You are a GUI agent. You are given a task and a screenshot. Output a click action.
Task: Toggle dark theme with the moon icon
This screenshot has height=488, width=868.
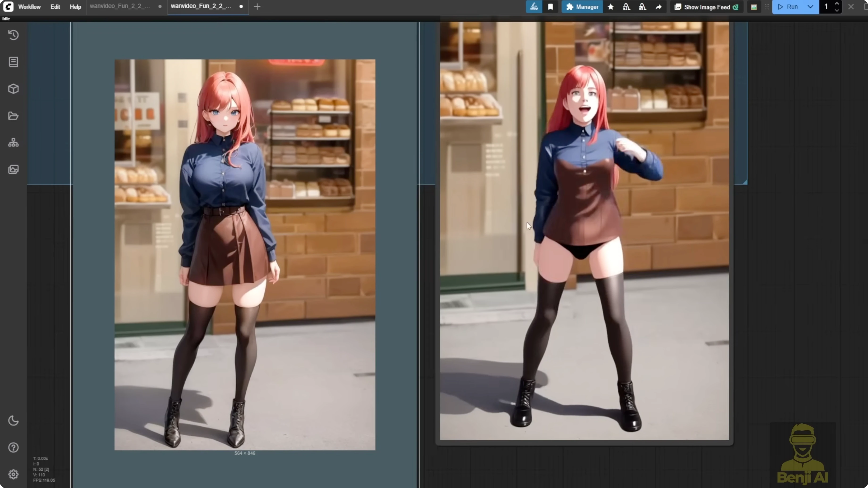[x=13, y=421]
